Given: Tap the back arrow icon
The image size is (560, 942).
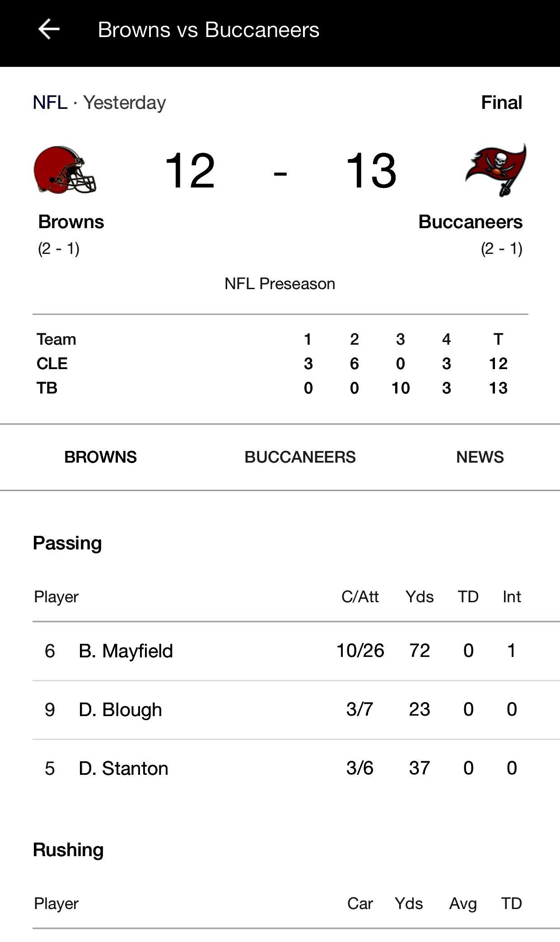Looking at the screenshot, I should tap(49, 30).
